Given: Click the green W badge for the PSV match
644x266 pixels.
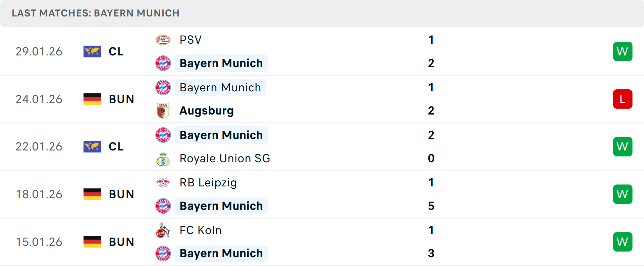Looking at the screenshot, I should (x=623, y=51).
